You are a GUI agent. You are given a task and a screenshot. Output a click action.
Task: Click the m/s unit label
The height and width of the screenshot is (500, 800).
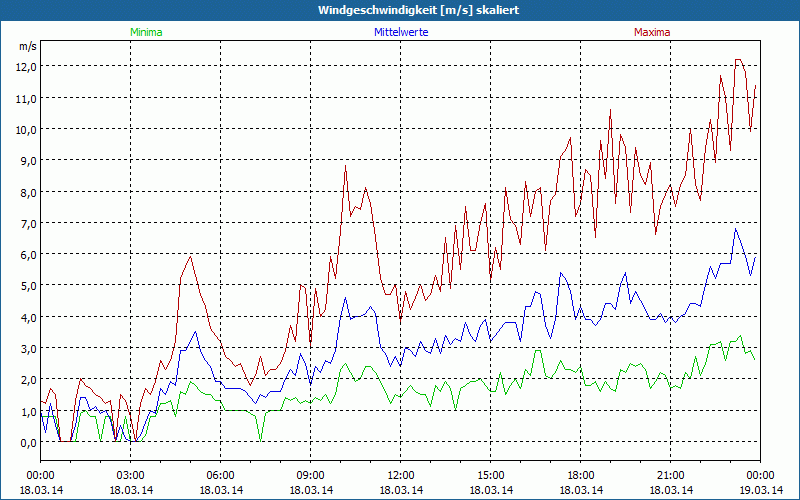point(27,46)
